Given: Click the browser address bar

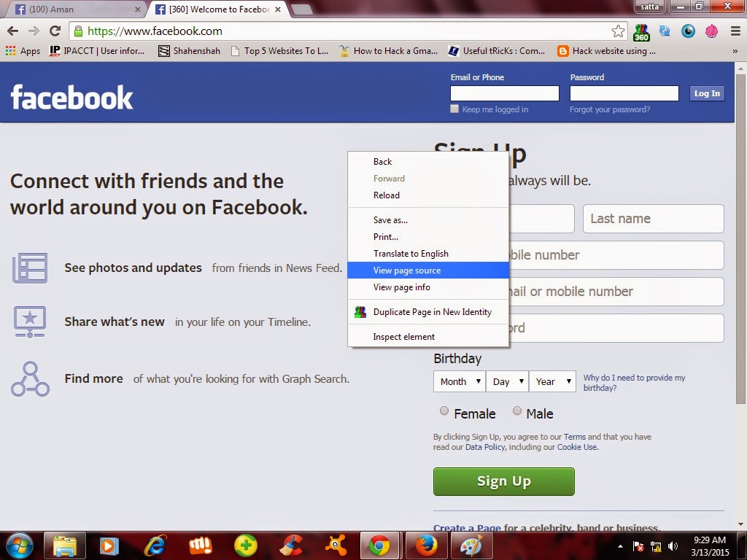Looking at the screenshot, I should point(348,31).
